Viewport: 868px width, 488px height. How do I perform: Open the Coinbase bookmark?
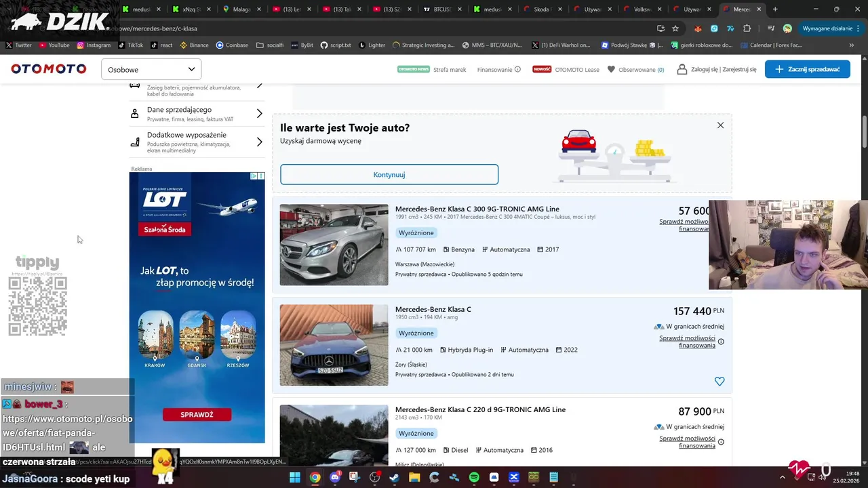tap(232, 45)
